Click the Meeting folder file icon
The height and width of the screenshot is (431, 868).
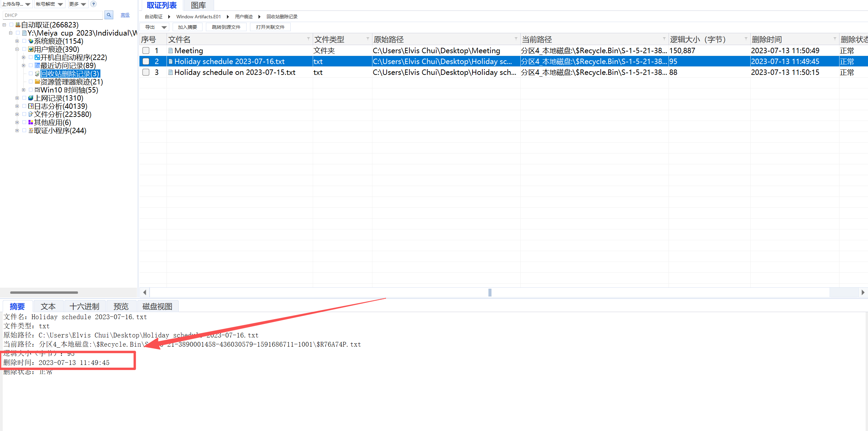click(x=171, y=50)
